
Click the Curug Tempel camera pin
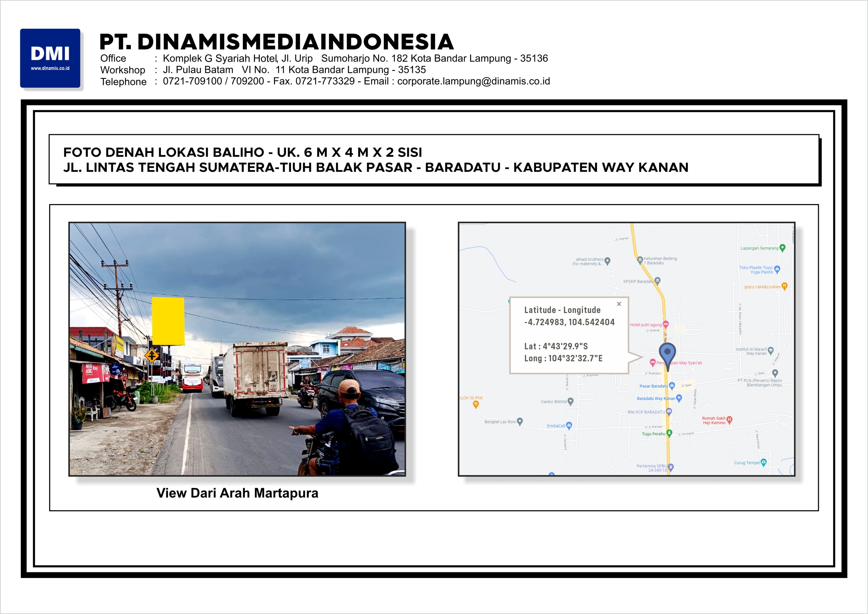point(763,462)
